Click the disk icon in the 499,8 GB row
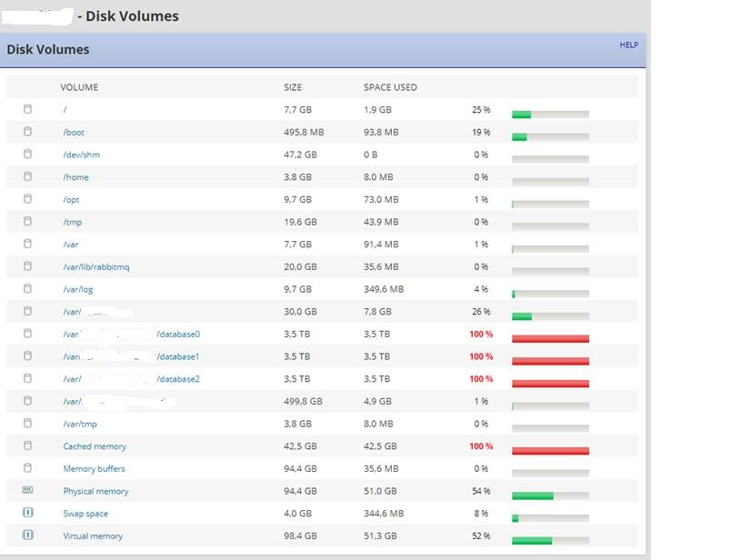This screenshot has width=750, height=560. click(x=28, y=401)
